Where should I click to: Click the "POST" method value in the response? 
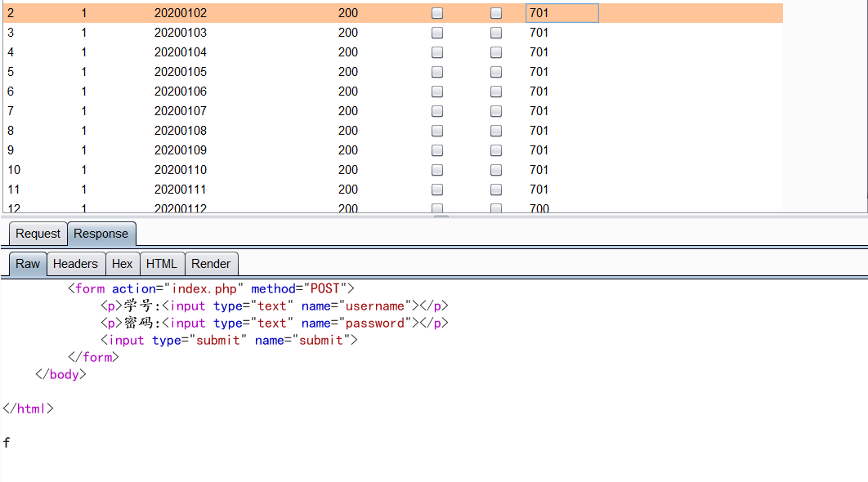(324, 289)
